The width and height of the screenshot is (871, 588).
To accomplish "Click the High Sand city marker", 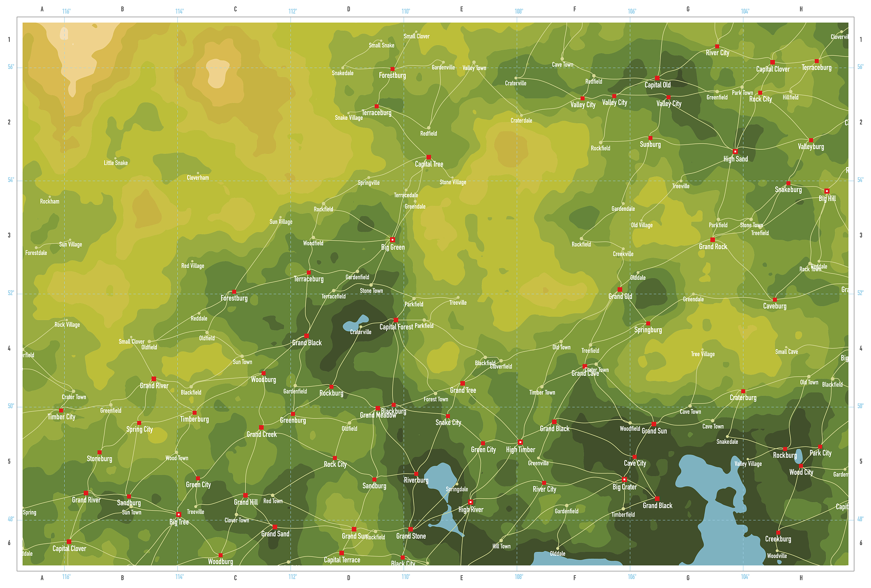I will coord(735,151).
